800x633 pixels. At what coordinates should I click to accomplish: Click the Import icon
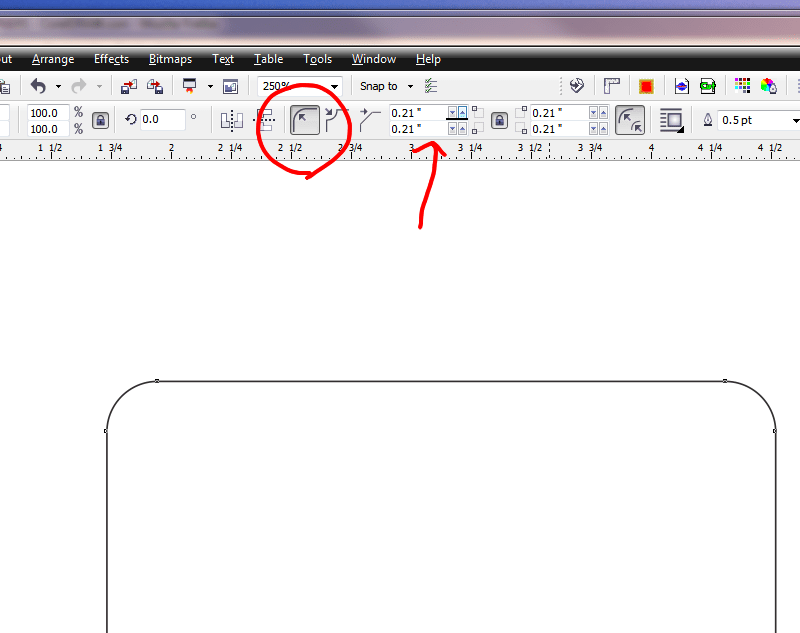point(128,86)
